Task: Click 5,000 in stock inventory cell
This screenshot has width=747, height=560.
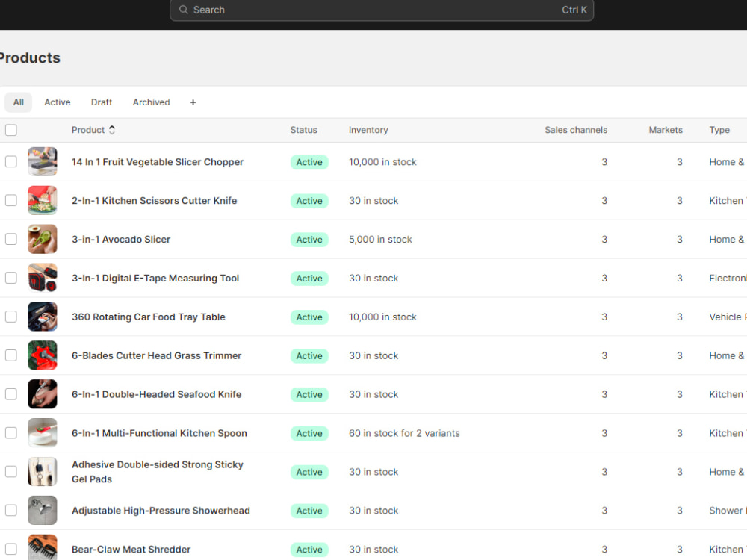Action: [380, 240]
